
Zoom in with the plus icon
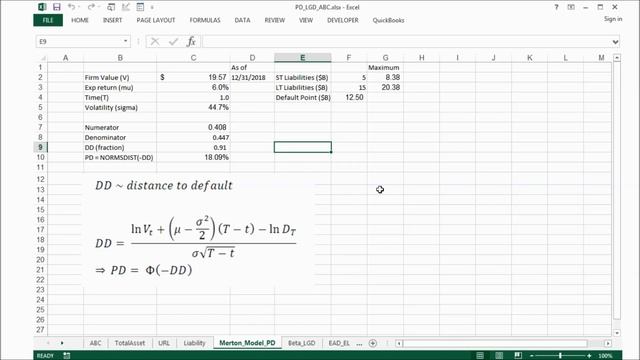pos(589,356)
